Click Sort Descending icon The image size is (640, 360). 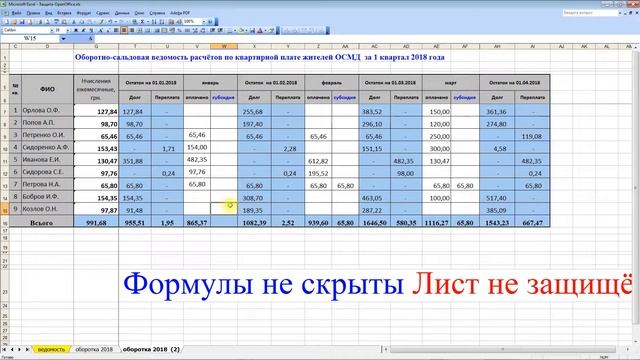162,22
